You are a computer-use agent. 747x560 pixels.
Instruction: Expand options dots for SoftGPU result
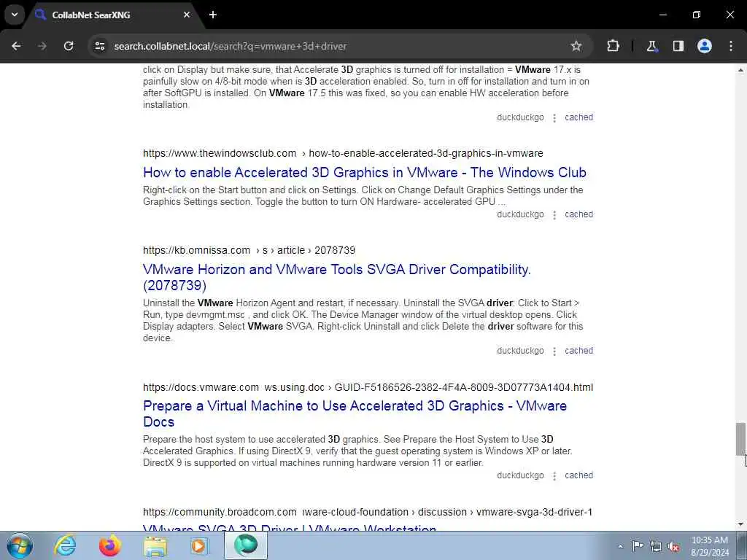[x=554, y=118]
